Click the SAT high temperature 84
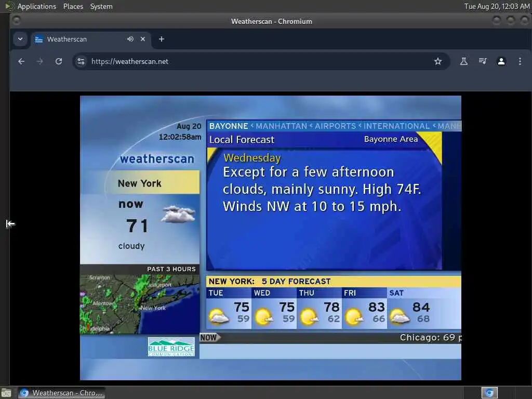 [x=421, y=307]
